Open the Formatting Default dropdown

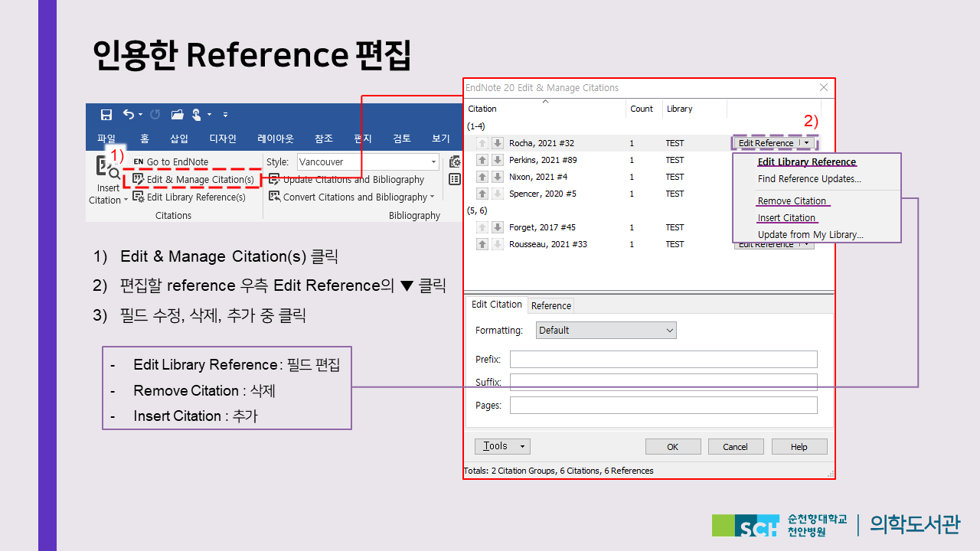click(606, 331)
